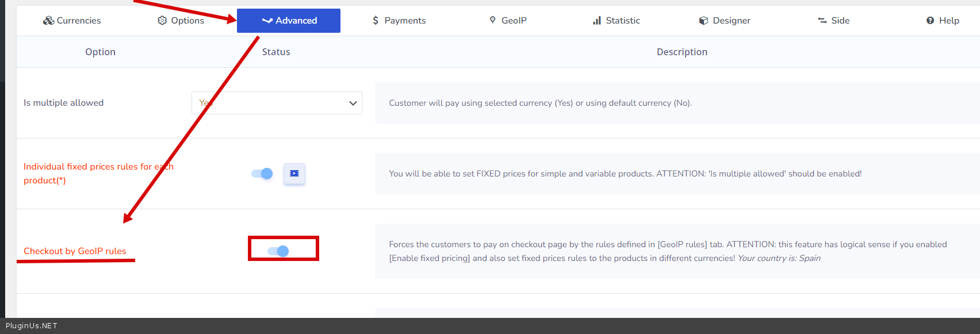This screenshot has height=334, width=980.
Task: Click the bar chart icon for Statistic
Action: tap(597, 21)
